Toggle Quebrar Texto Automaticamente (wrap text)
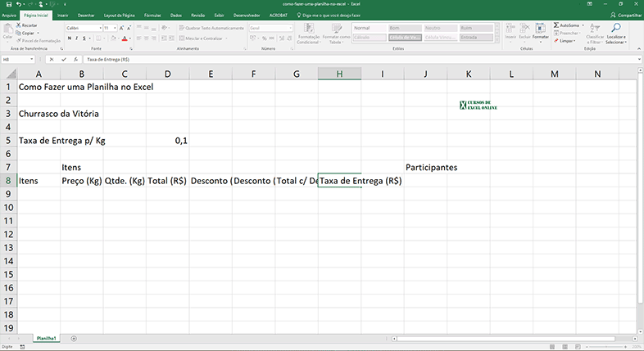The height and width of the screenshot is (351, 644). pyautogui.click(x=211, y=28)
